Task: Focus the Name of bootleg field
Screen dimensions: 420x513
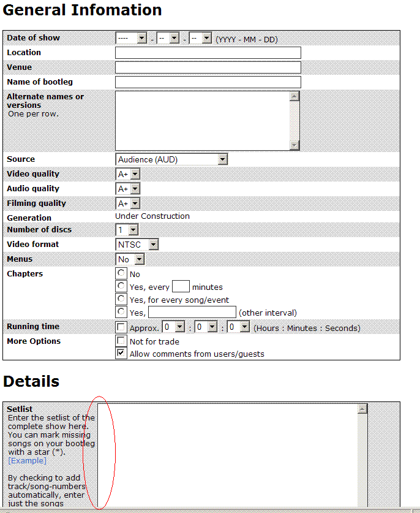Action: 208,82
